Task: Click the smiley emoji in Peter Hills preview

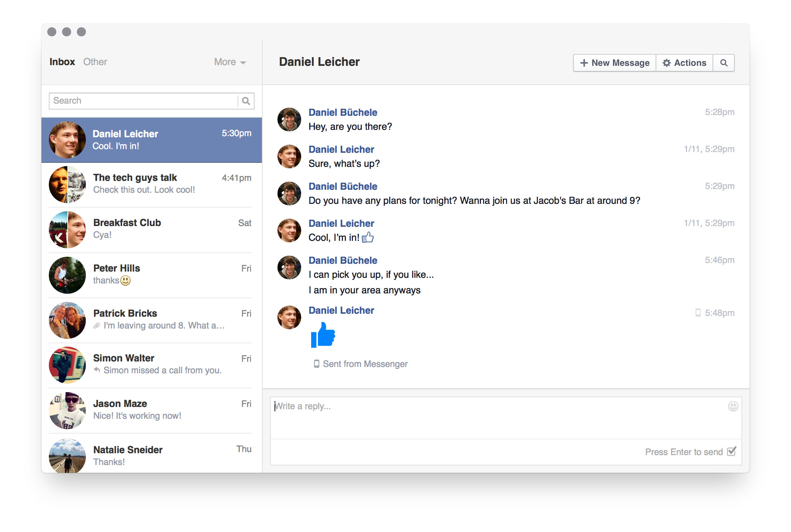Action: [x=126, y=280]
